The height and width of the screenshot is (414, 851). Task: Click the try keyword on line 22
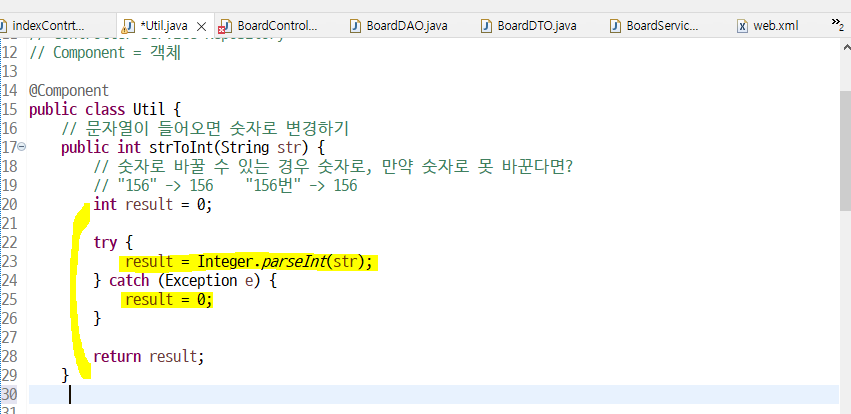click(x=105, y=243)
